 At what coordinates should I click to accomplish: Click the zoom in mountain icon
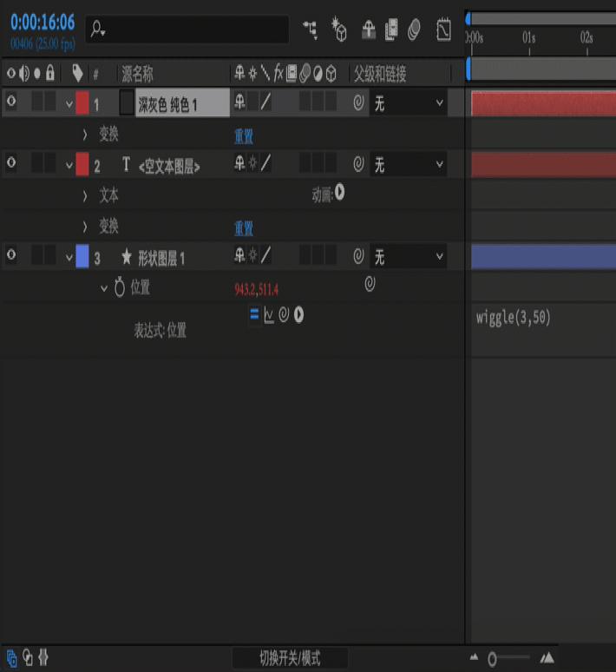pyautogui.click(x=547, y=657)
